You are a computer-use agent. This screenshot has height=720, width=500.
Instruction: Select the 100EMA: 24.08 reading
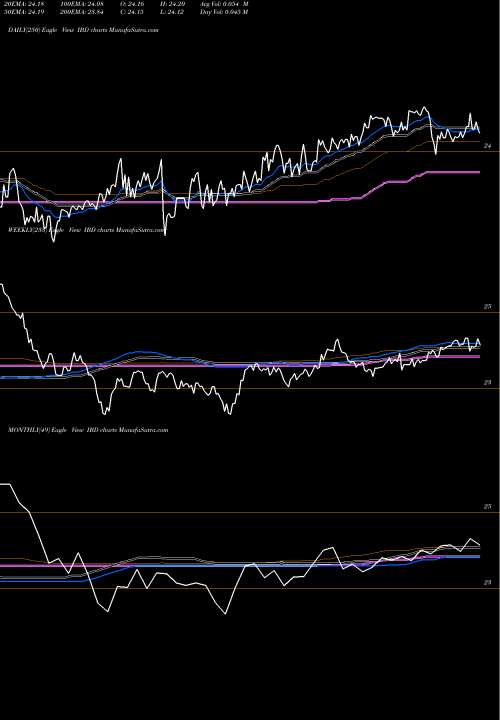[x=82, y=4]
